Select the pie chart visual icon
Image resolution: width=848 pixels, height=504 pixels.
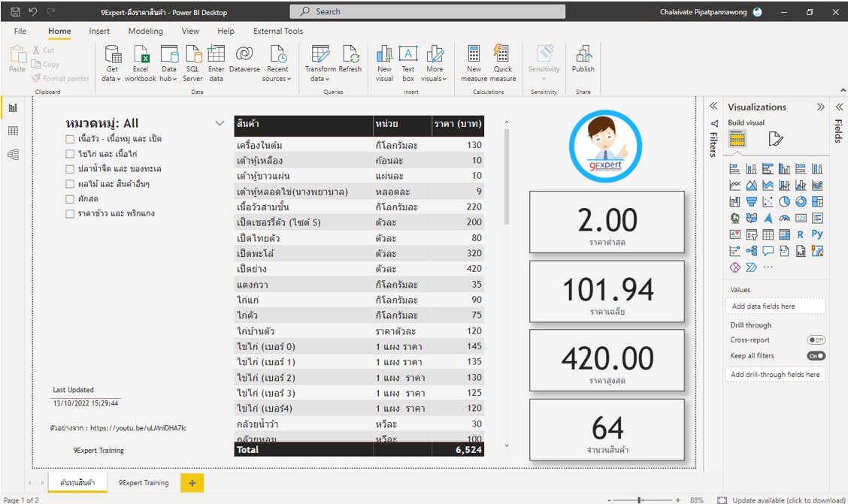point(784,202)
